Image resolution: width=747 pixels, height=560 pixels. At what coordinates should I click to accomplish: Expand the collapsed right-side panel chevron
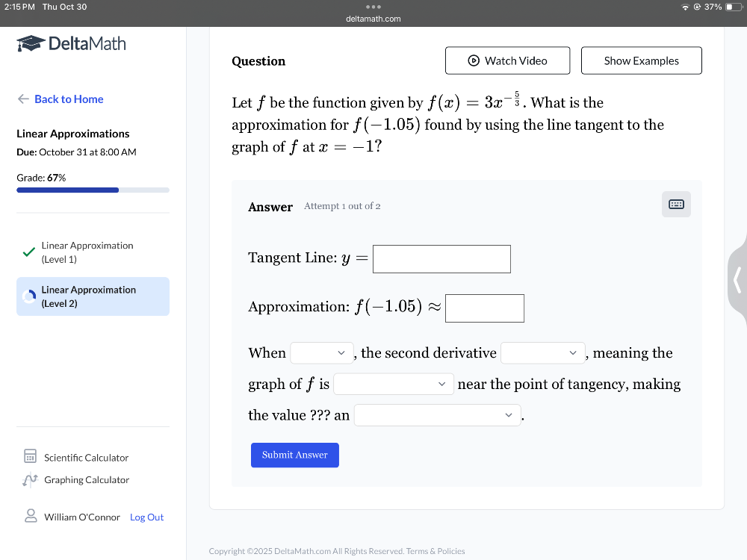point(737,280)
